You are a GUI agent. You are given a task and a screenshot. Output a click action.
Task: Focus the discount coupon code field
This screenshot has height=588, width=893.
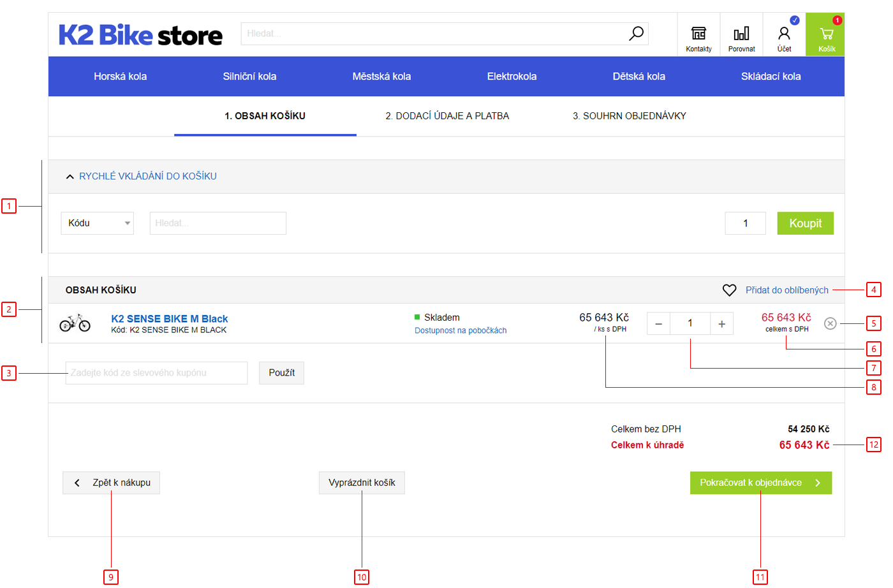click(x=156, y=373)
